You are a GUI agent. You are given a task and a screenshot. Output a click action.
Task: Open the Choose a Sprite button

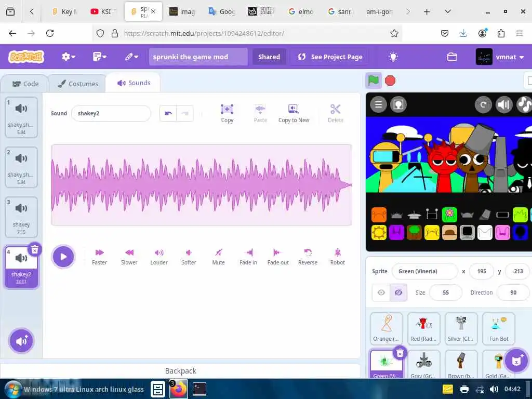coord(516,361)
